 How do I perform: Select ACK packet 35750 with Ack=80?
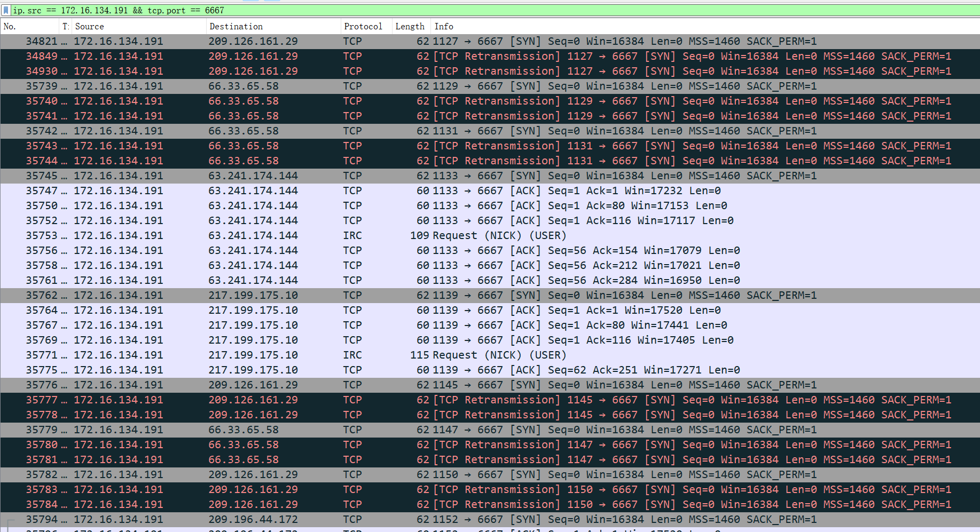(490, 205)
